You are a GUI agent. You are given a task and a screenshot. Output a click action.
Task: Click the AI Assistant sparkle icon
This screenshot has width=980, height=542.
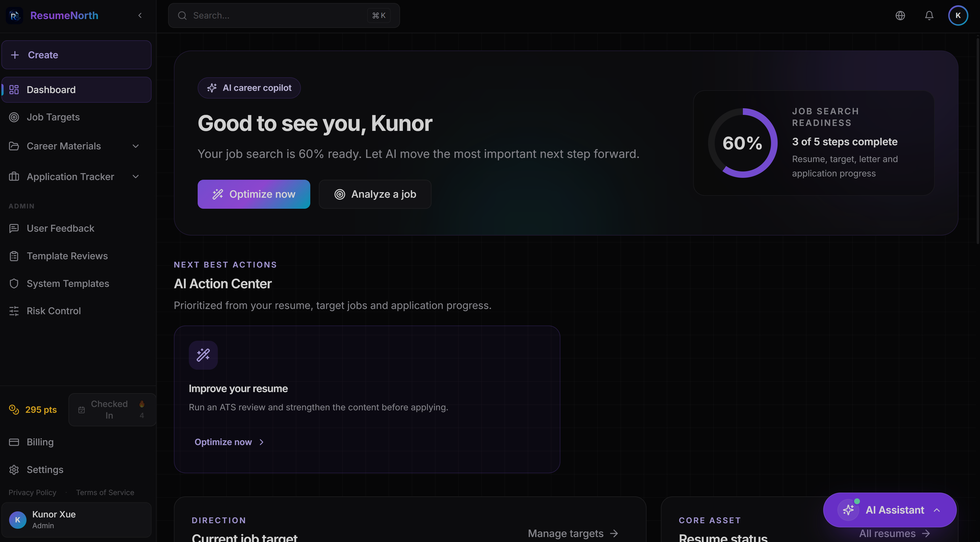click(848, 510)
